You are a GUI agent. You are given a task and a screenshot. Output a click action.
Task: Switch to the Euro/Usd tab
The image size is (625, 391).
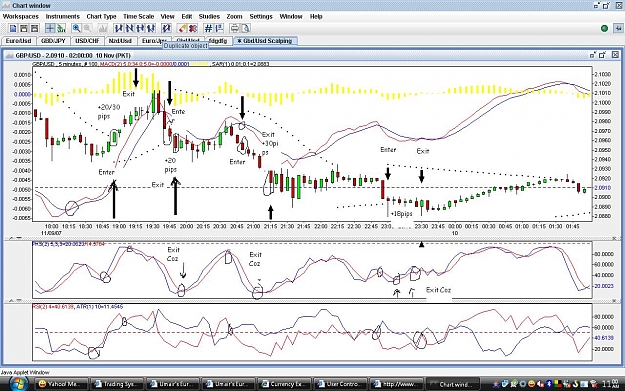[x=18, y=41]
